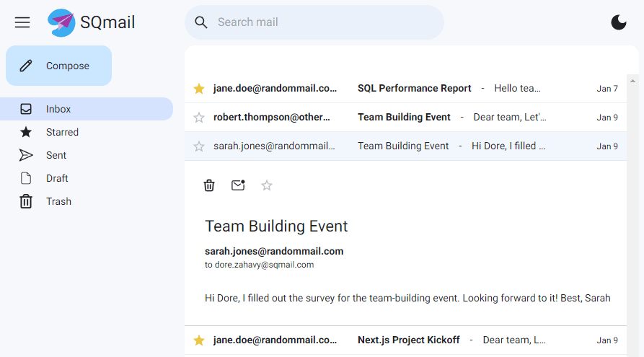
Task: Click the SQmail paper plane logo
Action: [x=61, y=22]
